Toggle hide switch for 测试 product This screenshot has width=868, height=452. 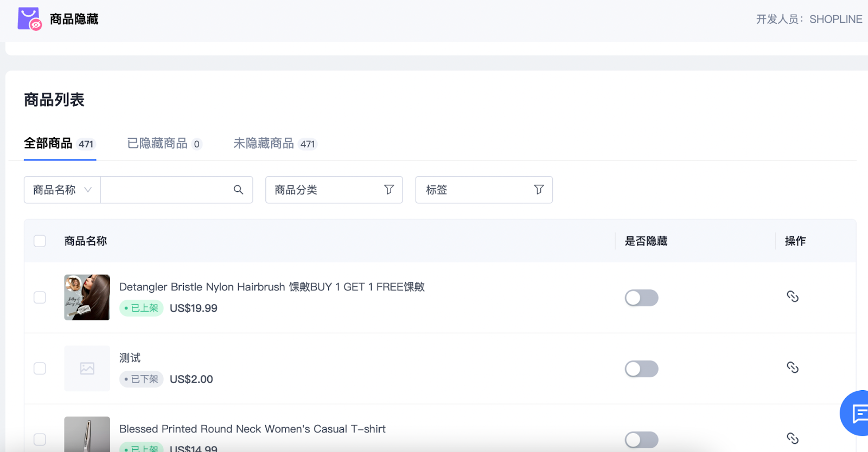641,369
